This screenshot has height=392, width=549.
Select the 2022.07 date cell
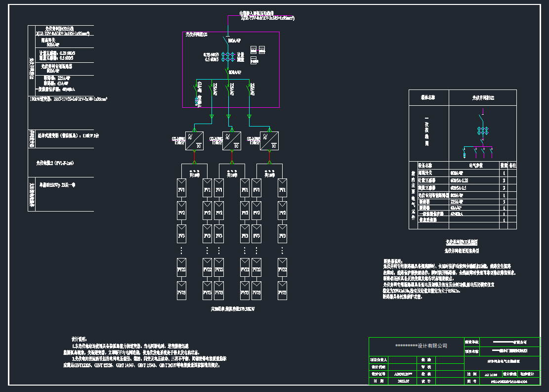pos(403,381)
